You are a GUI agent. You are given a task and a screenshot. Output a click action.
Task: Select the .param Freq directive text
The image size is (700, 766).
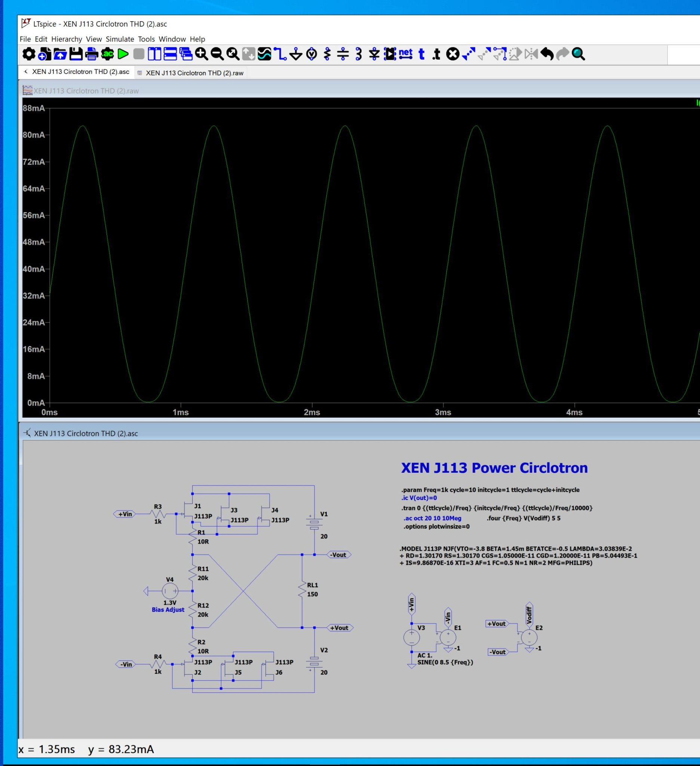coord(490,490)
